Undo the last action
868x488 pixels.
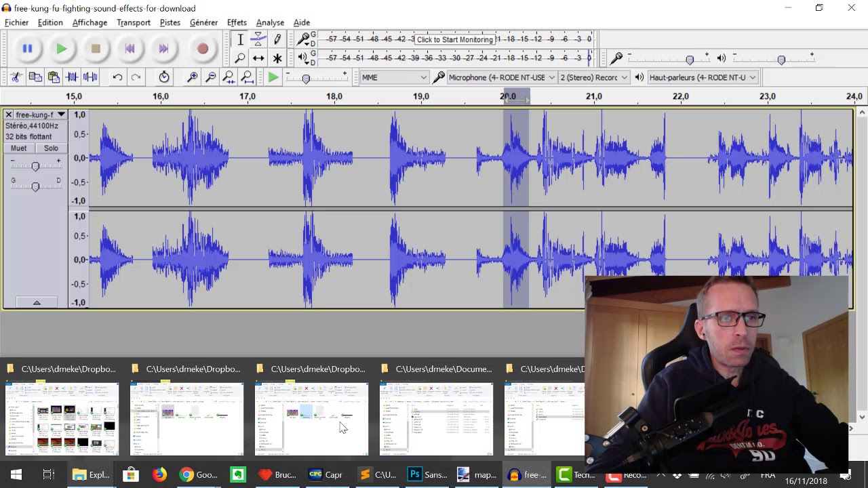point(117,77)
